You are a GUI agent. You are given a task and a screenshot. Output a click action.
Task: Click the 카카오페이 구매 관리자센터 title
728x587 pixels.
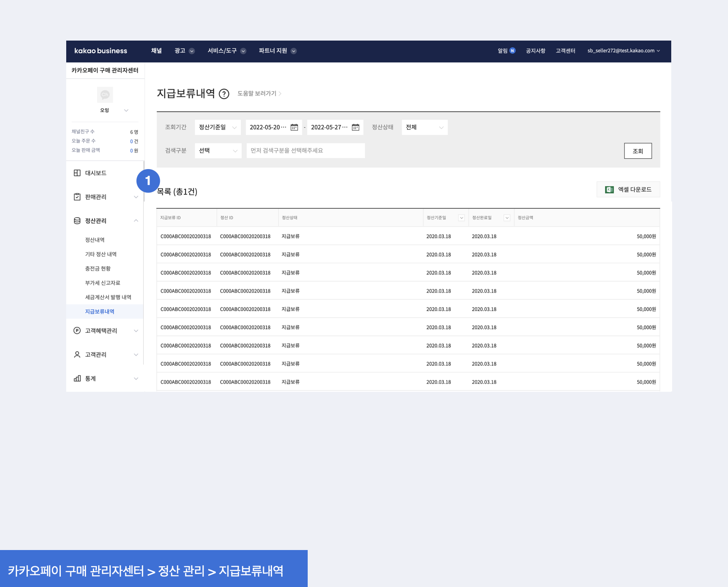(x=105, y=70)
